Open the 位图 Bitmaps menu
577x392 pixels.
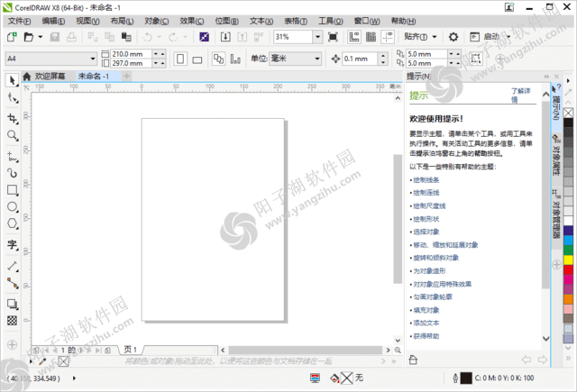click(x=226, y=21)
